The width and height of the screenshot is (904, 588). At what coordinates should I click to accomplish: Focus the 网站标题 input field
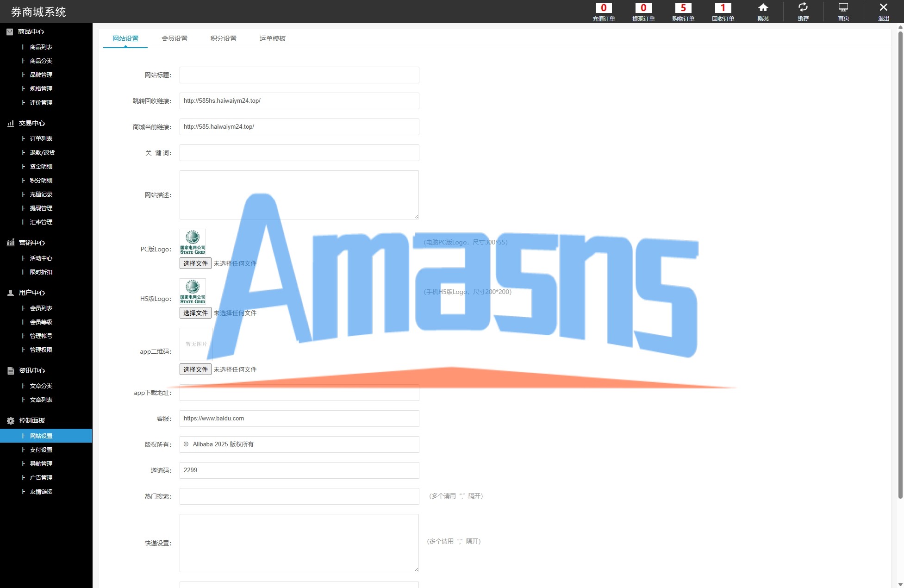tap(299, 75)
